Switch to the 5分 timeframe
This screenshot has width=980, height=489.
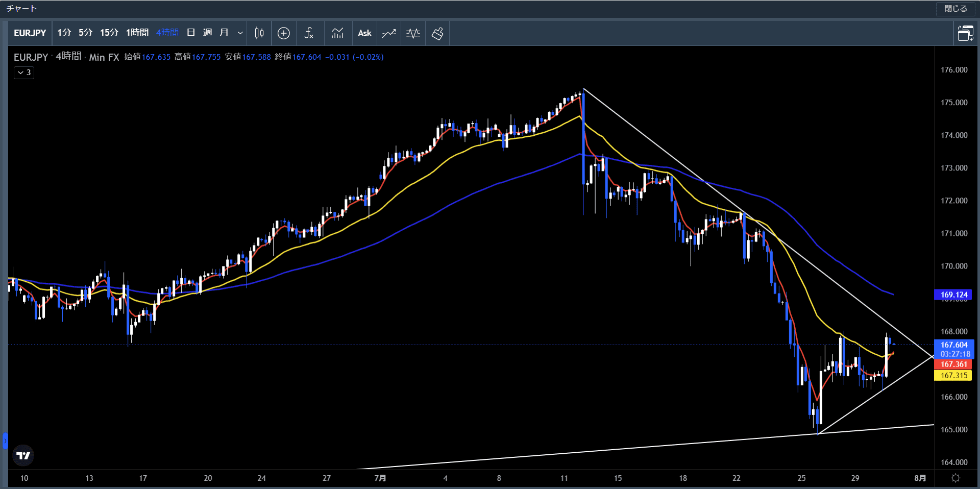85,33
